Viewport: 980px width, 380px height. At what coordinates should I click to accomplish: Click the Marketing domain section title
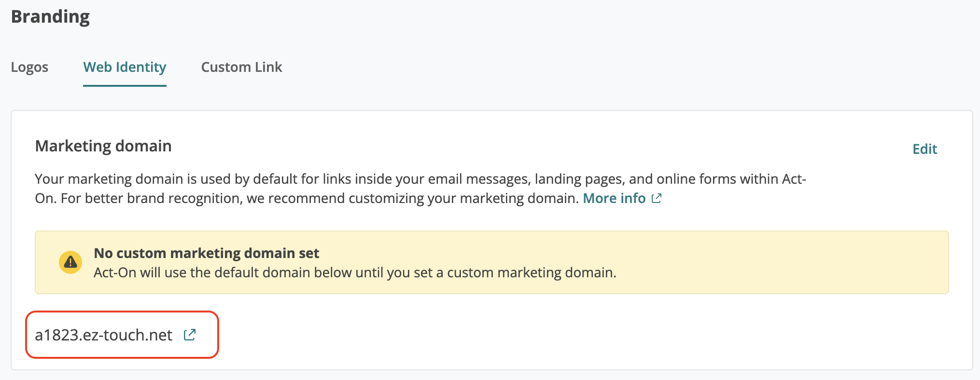tap(103, 146)
